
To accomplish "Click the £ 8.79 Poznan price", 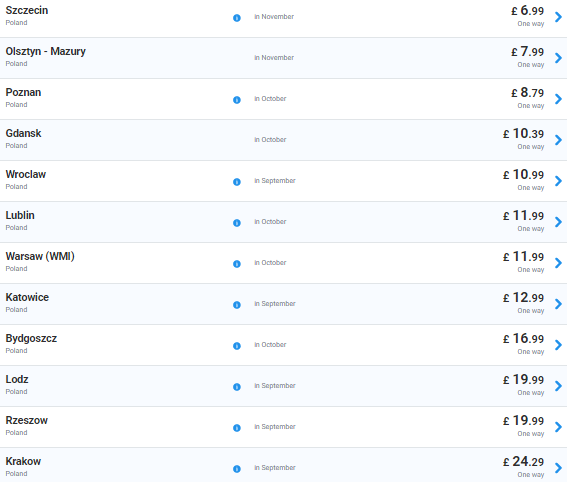I will coord(527,93).
